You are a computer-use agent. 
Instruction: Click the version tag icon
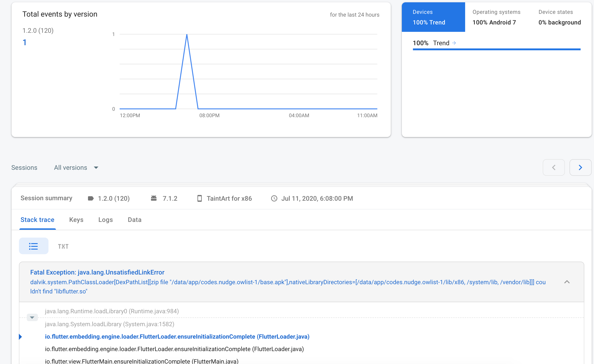point(91,198)
